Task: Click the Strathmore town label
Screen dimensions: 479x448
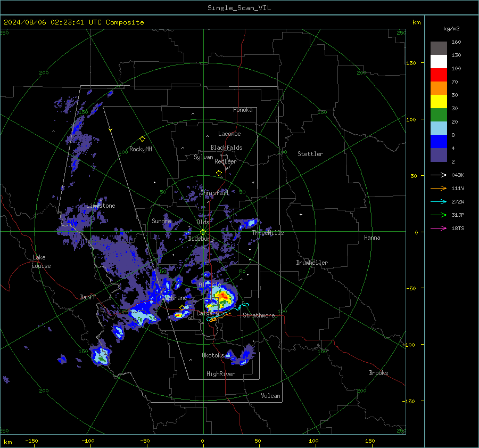Action: tap(259, 315)
